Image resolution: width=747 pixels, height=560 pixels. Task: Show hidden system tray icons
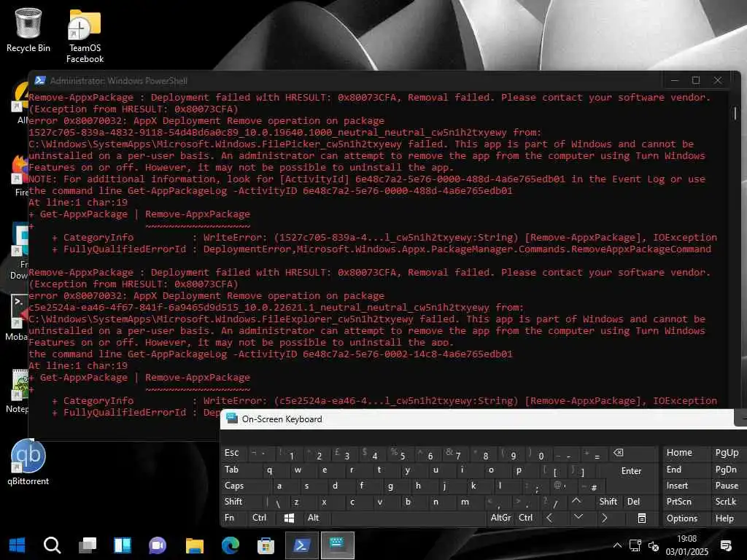pyautogui.click(x=617, y=545)
